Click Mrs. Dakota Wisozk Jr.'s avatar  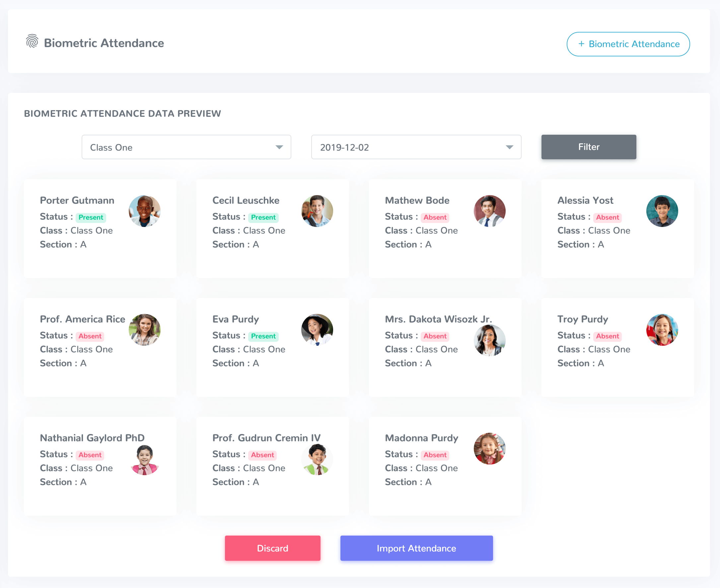click(x=489, y=340)
